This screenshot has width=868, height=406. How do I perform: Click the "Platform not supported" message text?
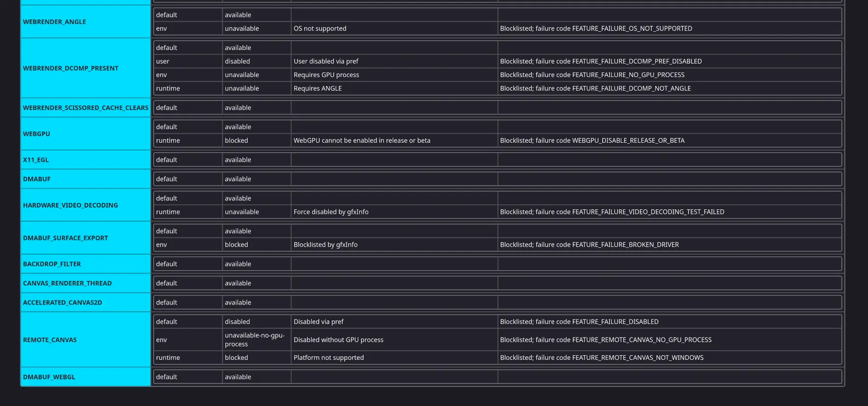328,358
